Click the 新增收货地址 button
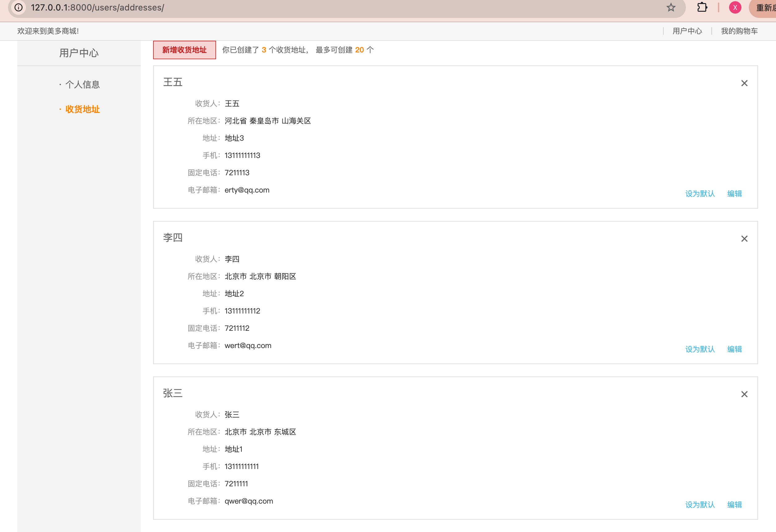Image resolution: width=776 pixels, height=532 pixels. 184,50
